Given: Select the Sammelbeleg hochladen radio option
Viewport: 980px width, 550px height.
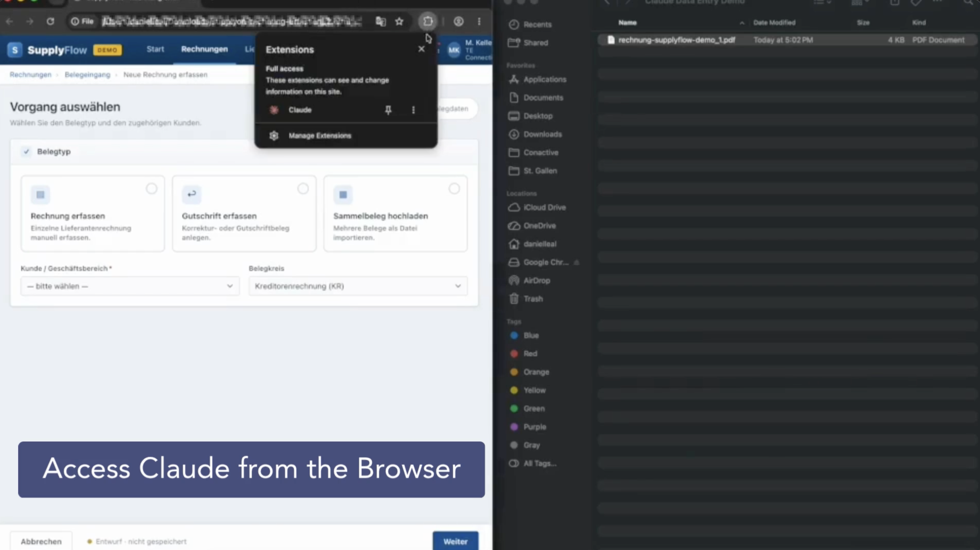Looking at the screenshot, I should coord(454,189).
